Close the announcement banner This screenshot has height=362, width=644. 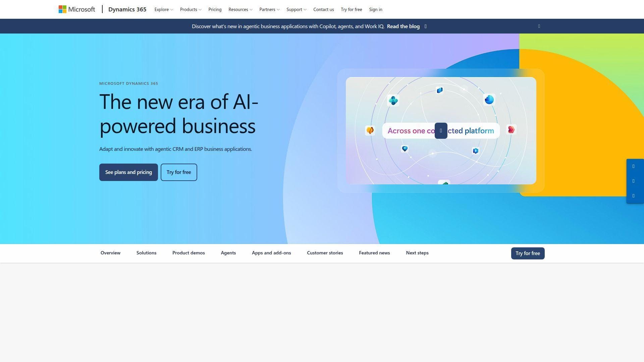pyautogui.click(x=539, y=26)
